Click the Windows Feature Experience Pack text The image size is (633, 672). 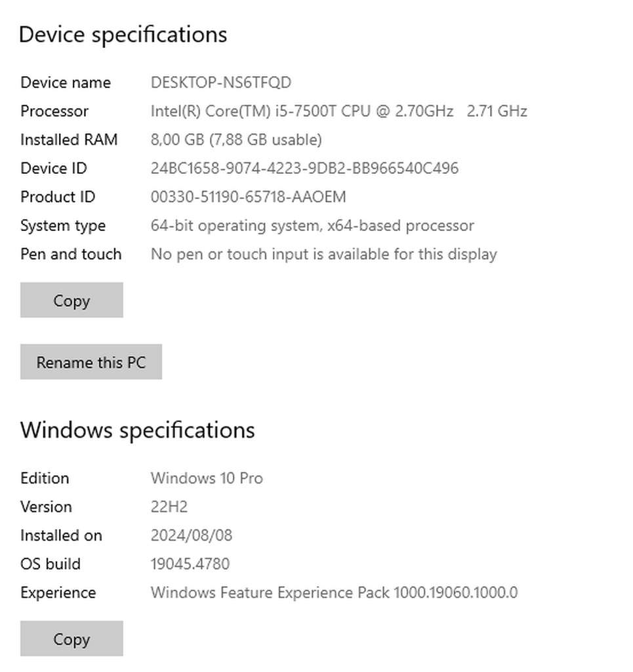(334, 593)
